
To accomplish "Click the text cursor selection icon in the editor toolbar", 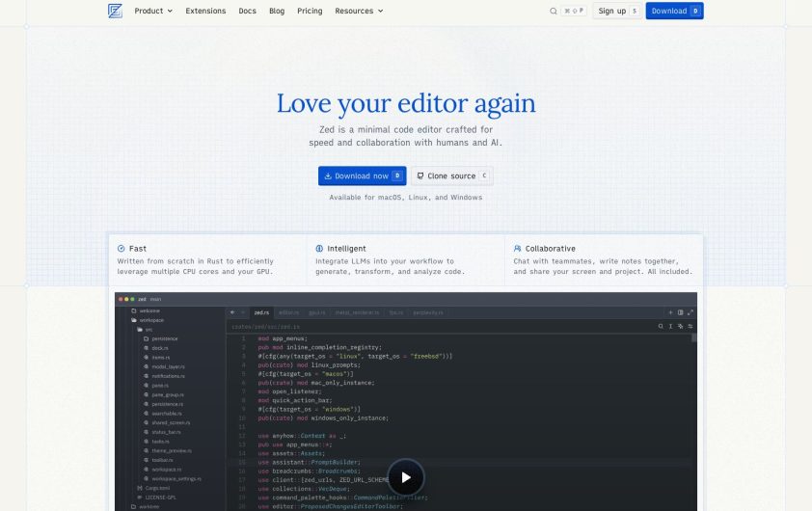I will 670,326.
